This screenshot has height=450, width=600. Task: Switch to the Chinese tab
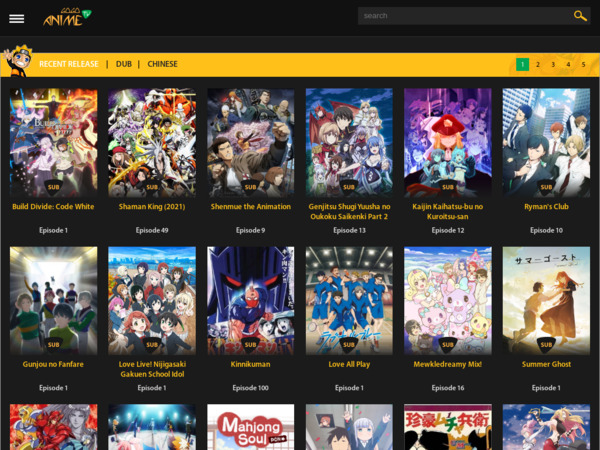[163, 64]
